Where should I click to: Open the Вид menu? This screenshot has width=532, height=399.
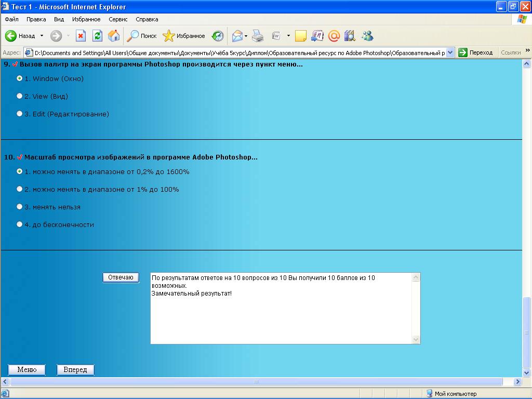pyautogui.click(x=59, y=19)
